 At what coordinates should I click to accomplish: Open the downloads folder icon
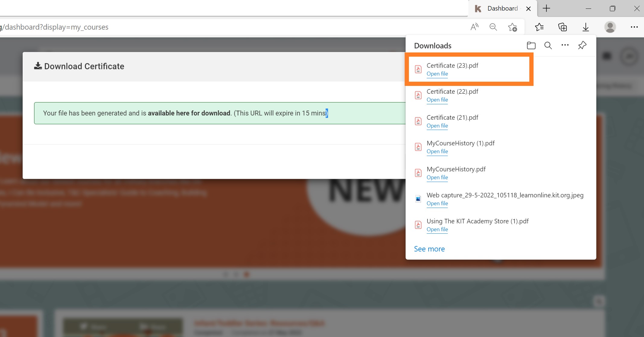coord(531,46)
